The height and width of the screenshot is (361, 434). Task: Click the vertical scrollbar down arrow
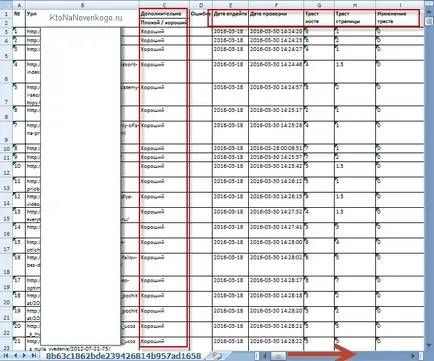click(x=429, y=346)
